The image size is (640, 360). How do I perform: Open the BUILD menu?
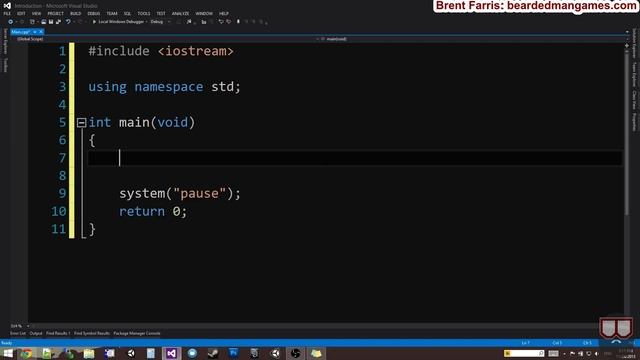(x=76, y=13)
